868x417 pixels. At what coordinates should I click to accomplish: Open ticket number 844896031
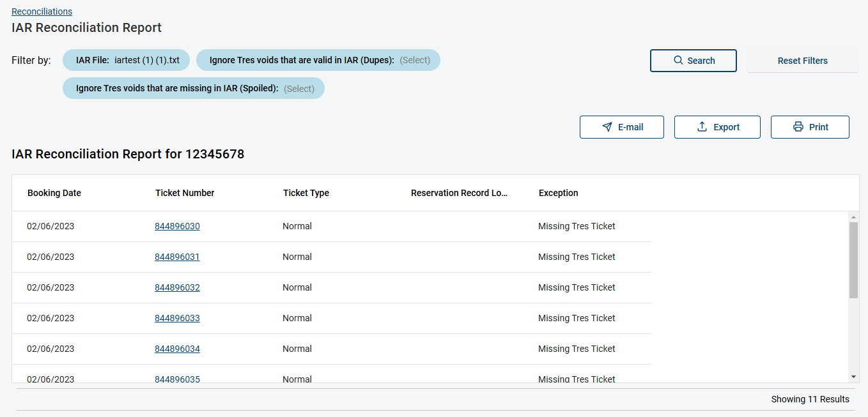click(x=177, y=257)
